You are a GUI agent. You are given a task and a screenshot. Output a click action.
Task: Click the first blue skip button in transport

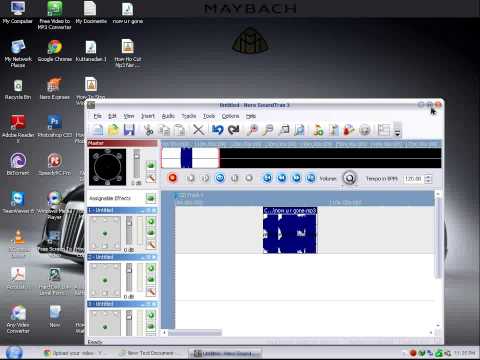(x=267, y=178)
